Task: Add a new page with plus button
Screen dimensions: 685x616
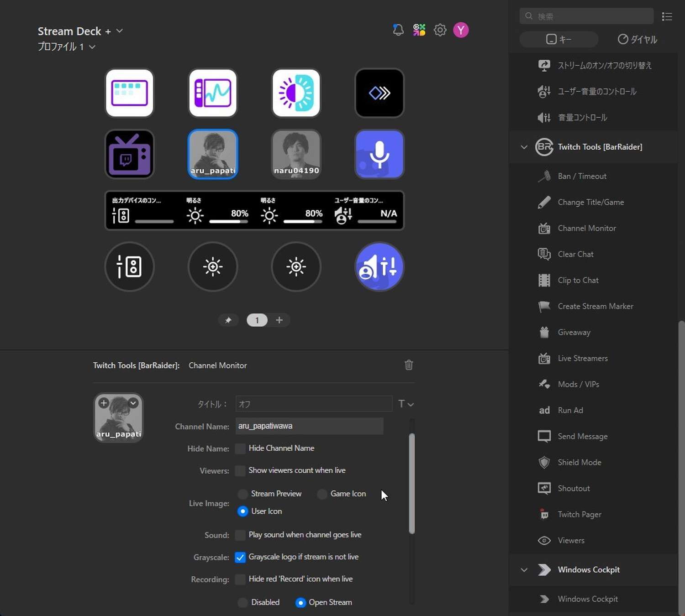Action: click(279, 320)
